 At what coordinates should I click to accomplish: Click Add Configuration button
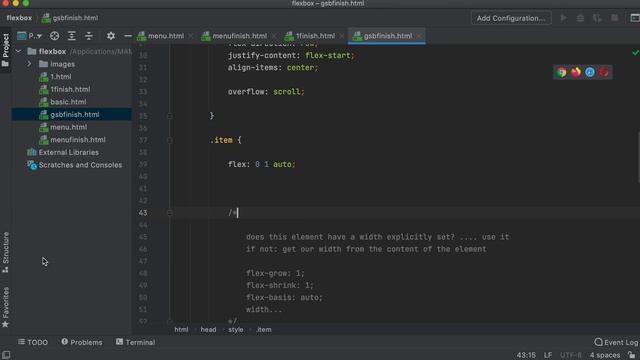click(511, 18)
